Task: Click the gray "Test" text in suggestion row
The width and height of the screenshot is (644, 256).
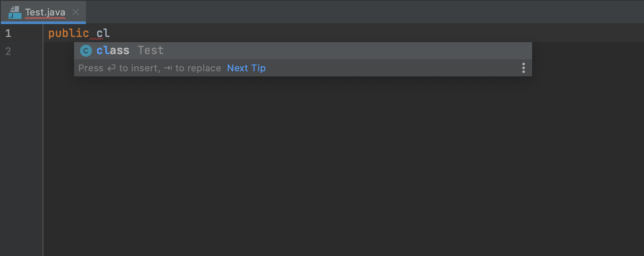Action: point(151,51)
